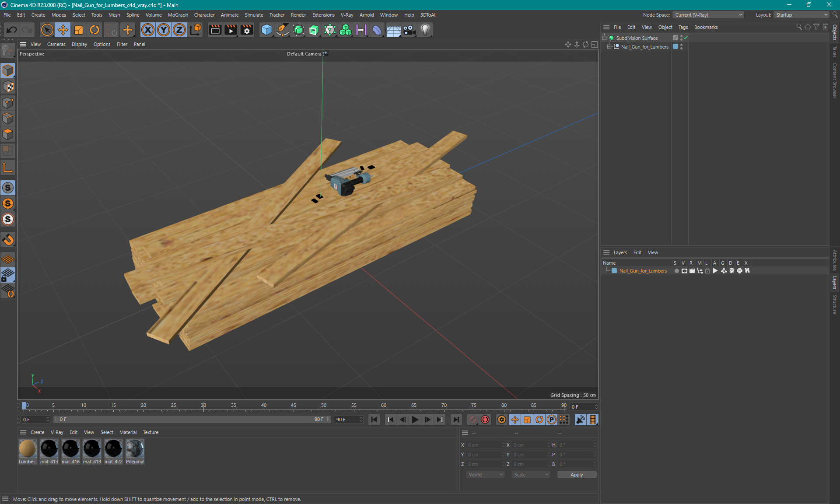Add a Floor environment object
The width and height of the screenshot is (840, 504).
pyautogui.click(x=393, y=30)
